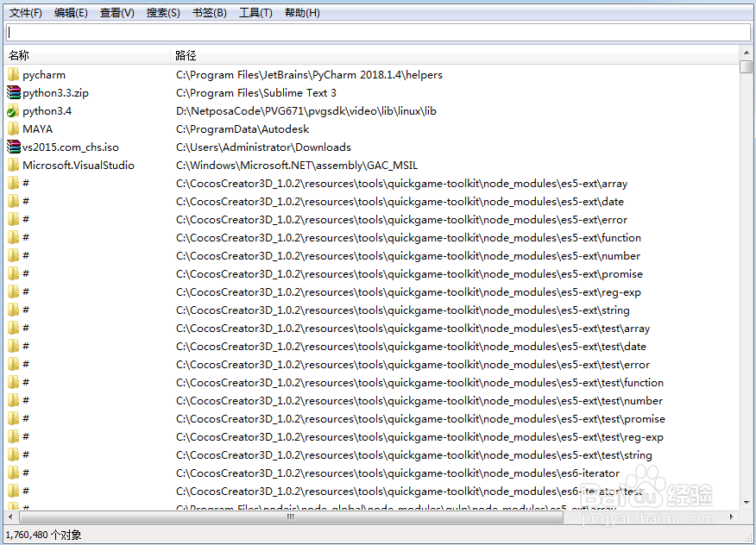Select the python3.4 item name

pos(47,111)
